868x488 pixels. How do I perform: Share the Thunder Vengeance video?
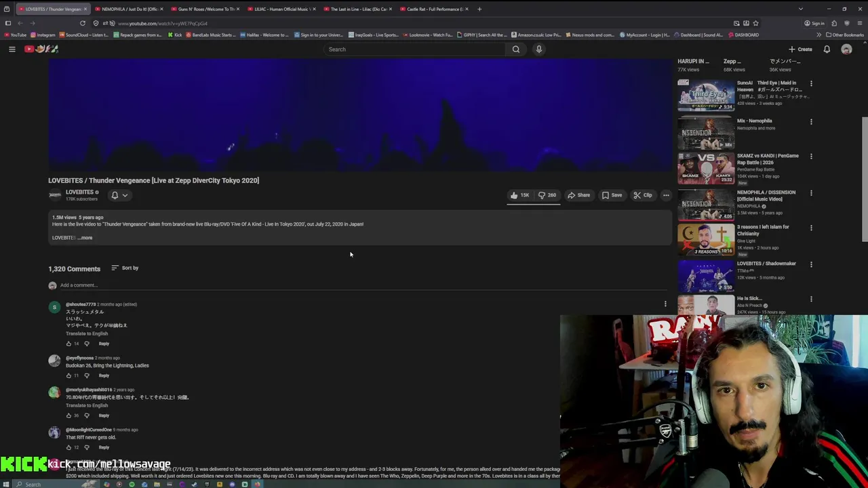tap(578, 195)
